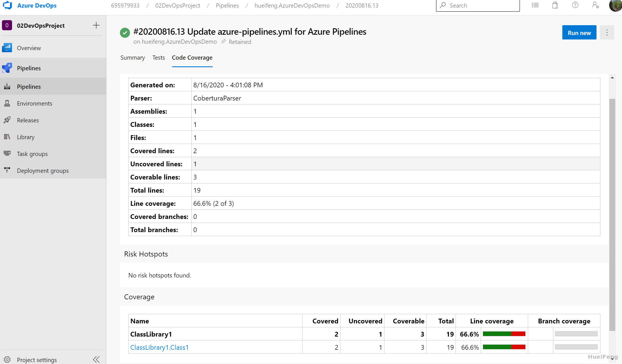
Task: Click the plus icon next to 02DevOpsProject
Action: 96,25
